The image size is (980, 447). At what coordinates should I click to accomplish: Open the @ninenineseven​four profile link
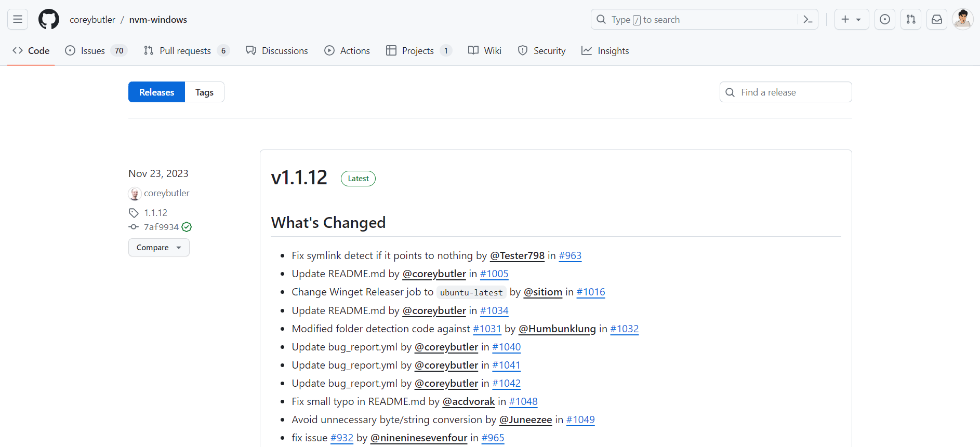pyautogui.click(x=419, y=438)
